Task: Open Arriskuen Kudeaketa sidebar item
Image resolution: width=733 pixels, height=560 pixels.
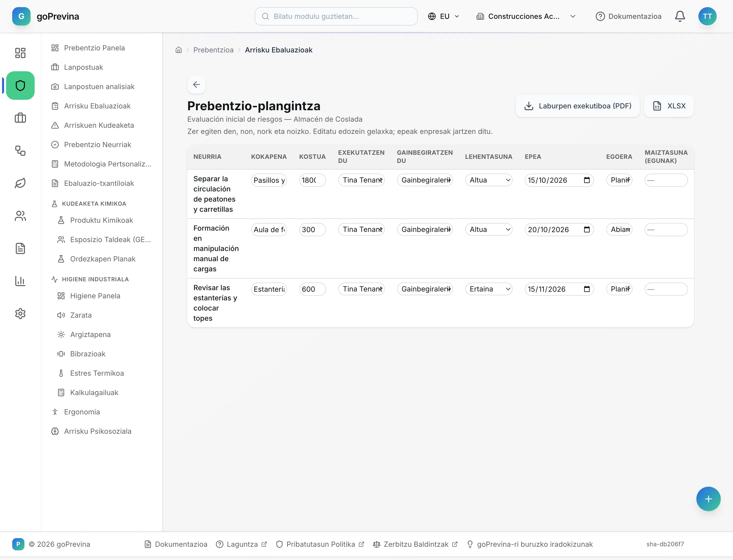Action: coord(102,125)
